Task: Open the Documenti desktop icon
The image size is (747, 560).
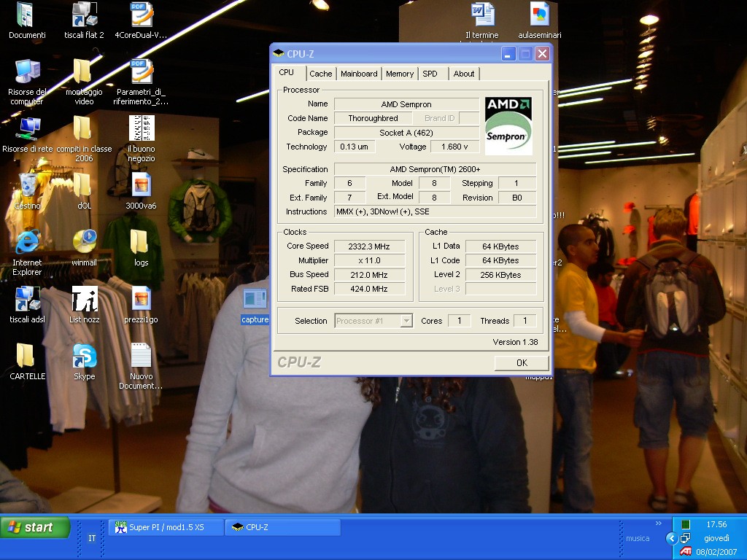Action: pos(27,20)
